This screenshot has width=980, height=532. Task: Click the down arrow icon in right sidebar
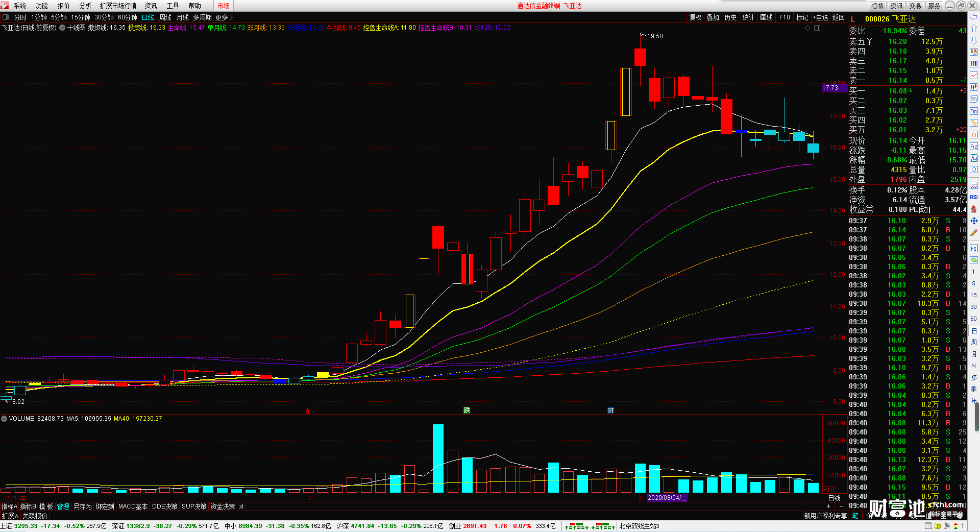click(x=973, y=40)
